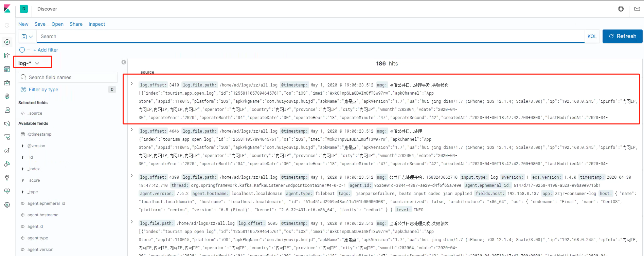Click the Open menu item
This screenshot has height=256, width=644.
[58, 24]
